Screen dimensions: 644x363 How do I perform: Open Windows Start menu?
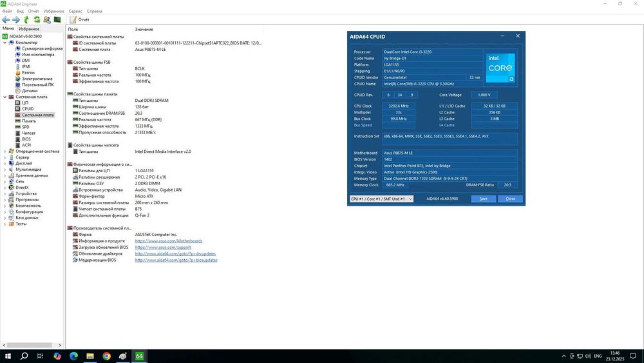pyautogui.click(x=8, y=356)
